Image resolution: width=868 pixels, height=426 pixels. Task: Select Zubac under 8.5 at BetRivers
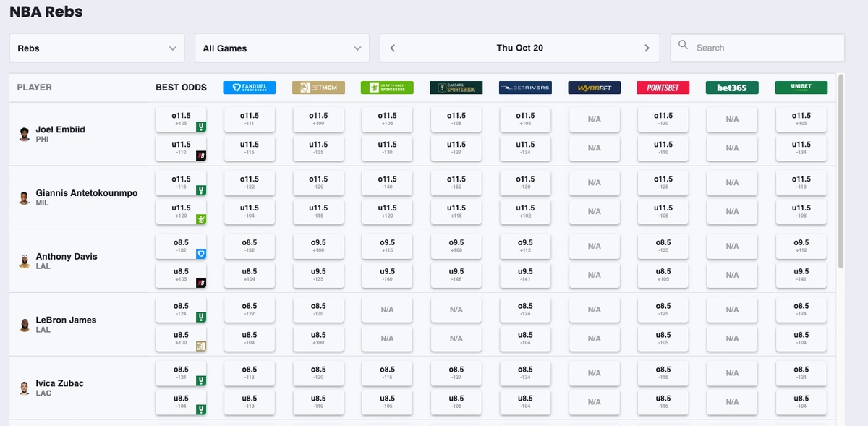point(525,402)
